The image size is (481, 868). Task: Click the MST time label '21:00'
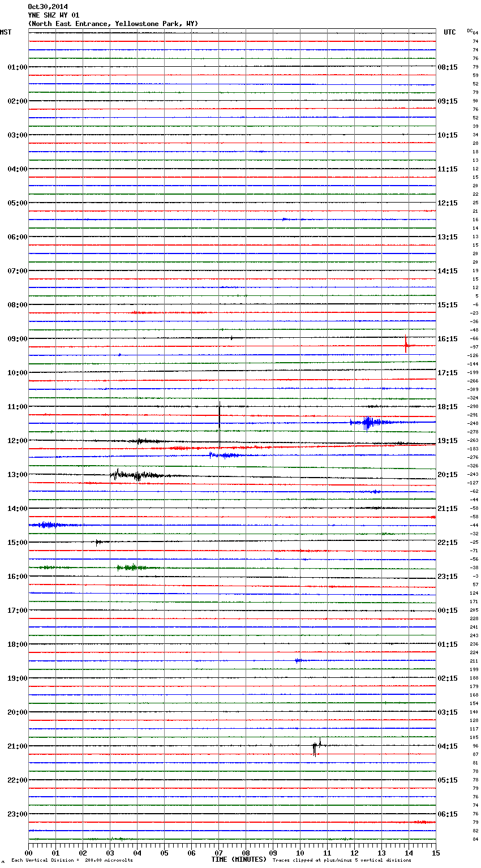tap(18, 746)
